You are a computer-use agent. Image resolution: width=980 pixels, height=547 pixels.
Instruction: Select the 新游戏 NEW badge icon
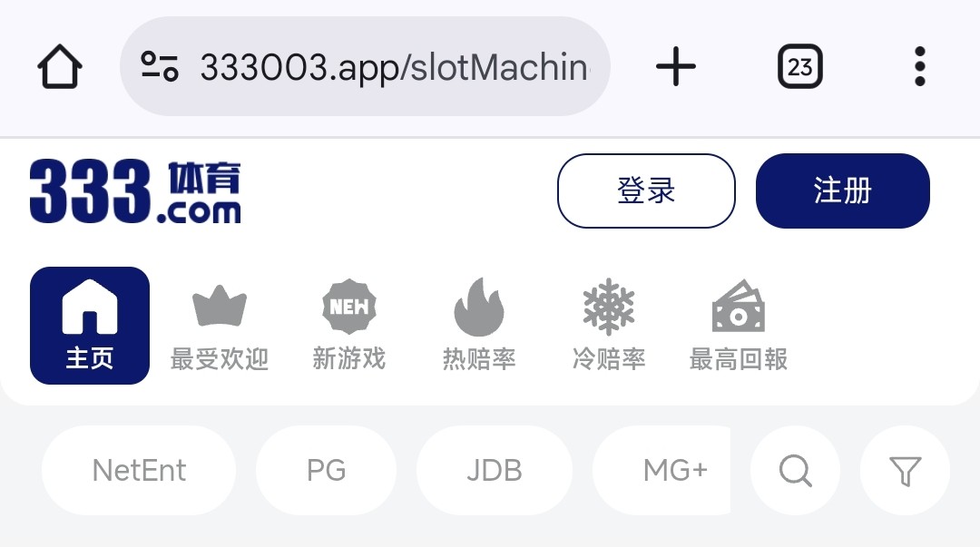349,307
